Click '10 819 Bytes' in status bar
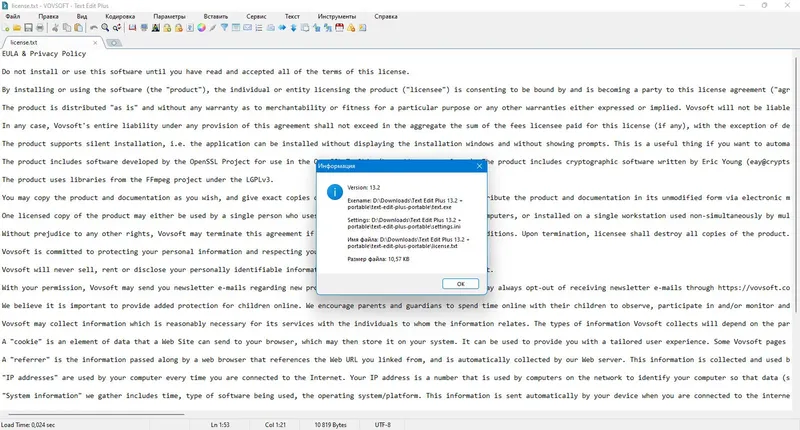Image resolution: width=800 pixels, height=430 pixels. pos(330,424)
